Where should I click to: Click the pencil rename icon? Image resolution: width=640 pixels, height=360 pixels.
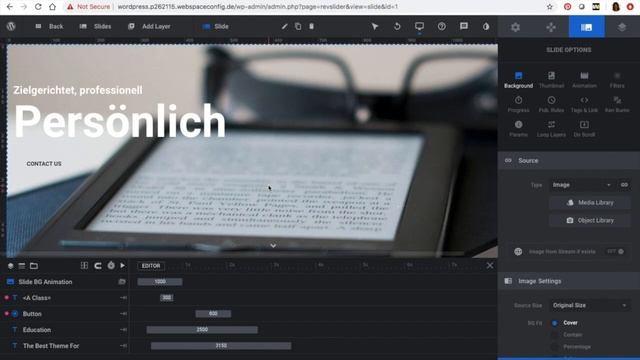284,27
